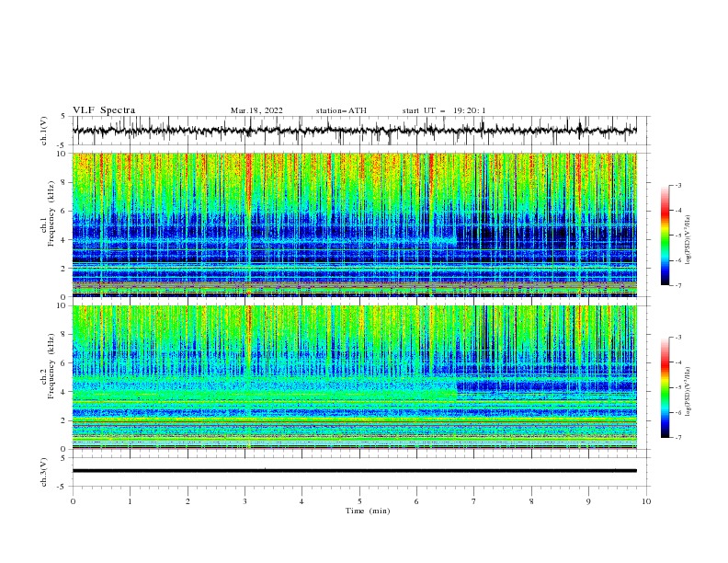
Task: Click the ch.1(V) waveform axis label
Action: (x=44, y=131)
